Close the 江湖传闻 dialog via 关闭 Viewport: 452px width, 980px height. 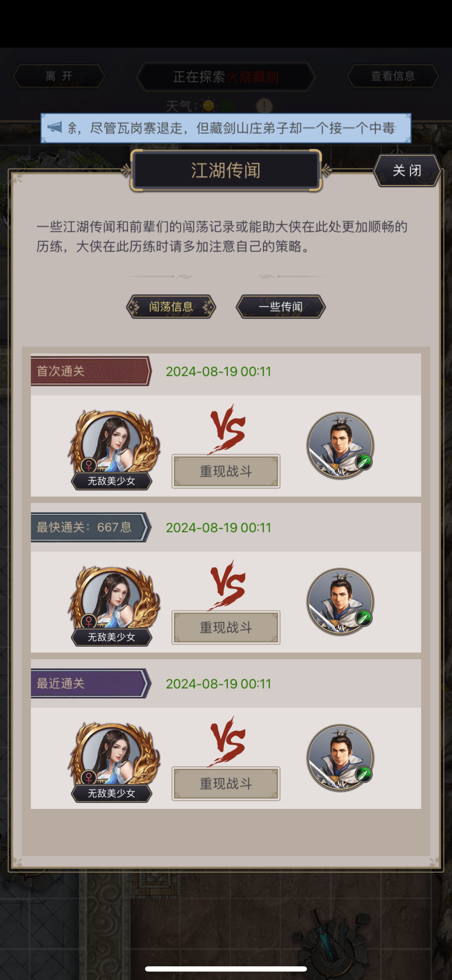[x=407, y=170]
